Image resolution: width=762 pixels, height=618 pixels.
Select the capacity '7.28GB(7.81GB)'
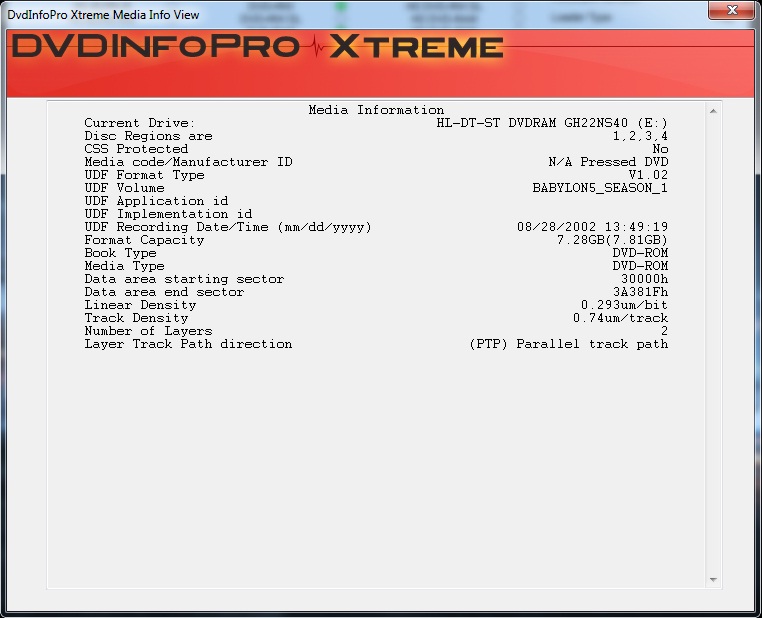click(612, 240)
